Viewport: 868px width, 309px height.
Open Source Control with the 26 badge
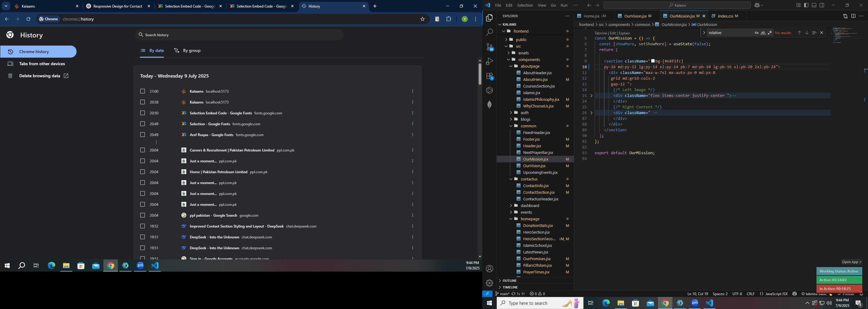(489, 47)
